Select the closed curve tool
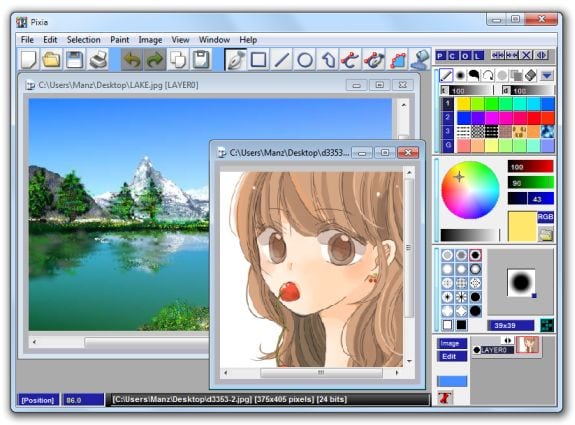The width and height of the screenshot is (575, 425). [374, 60]
